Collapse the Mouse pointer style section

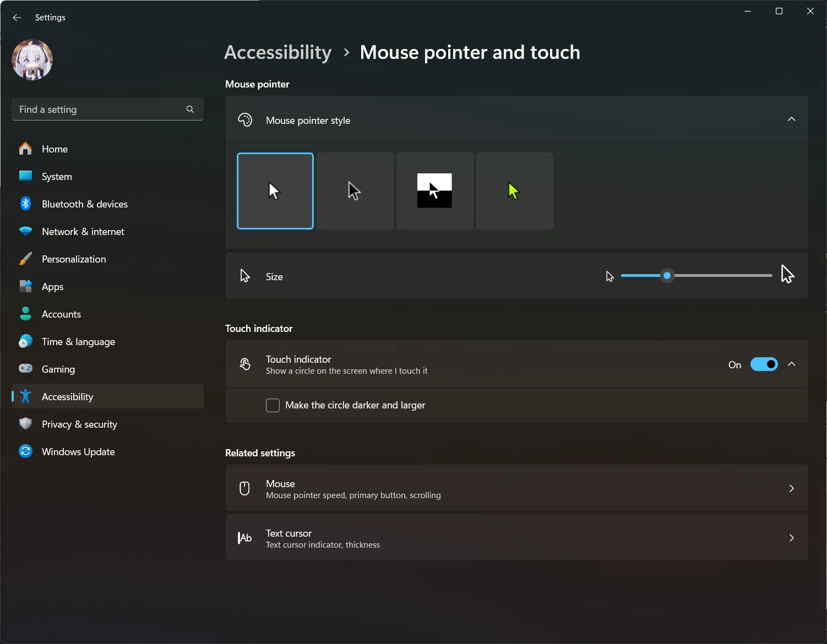coord(792,119)
